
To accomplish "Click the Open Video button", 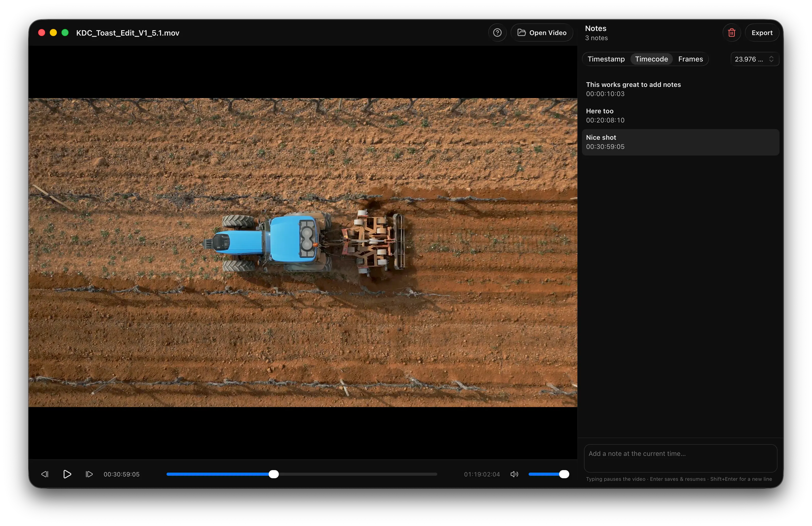I will pos(542,33).
